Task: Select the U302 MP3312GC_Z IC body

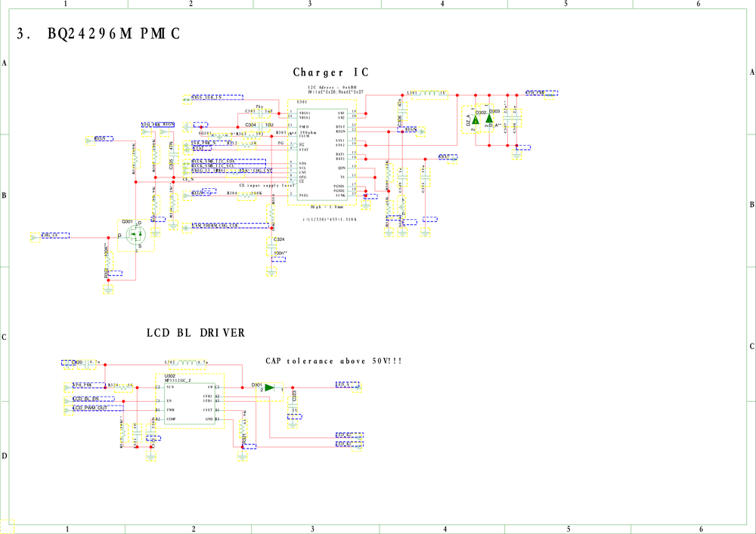Action: pos(190,403)
